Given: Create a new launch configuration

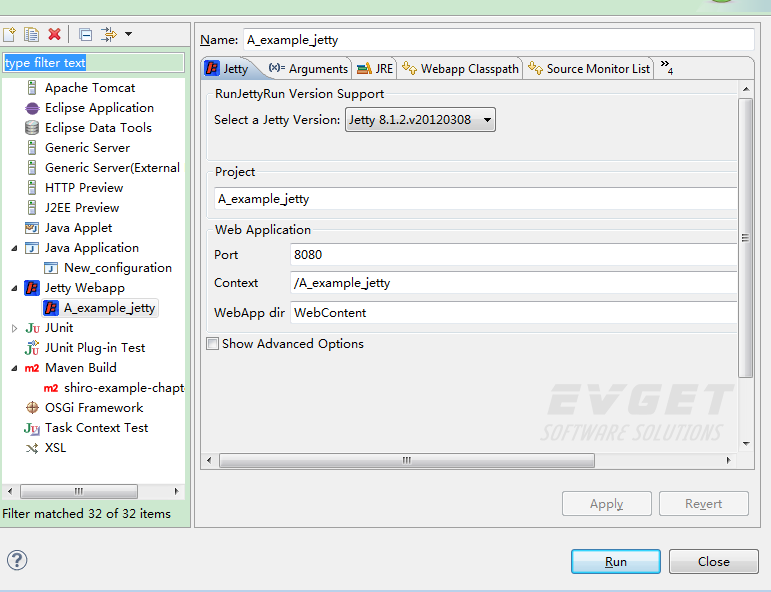Looking at the screenshot, I should 9,34.
